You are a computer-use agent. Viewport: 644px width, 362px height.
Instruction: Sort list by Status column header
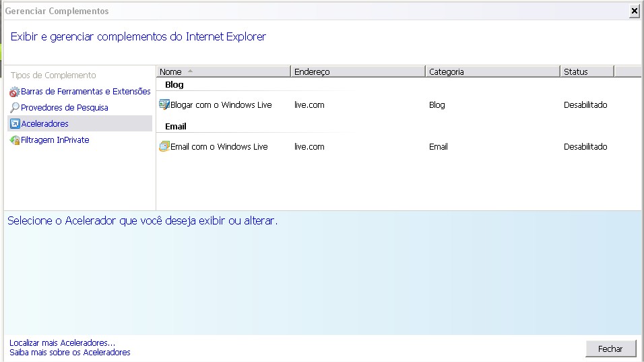click(x=587, y=71)
